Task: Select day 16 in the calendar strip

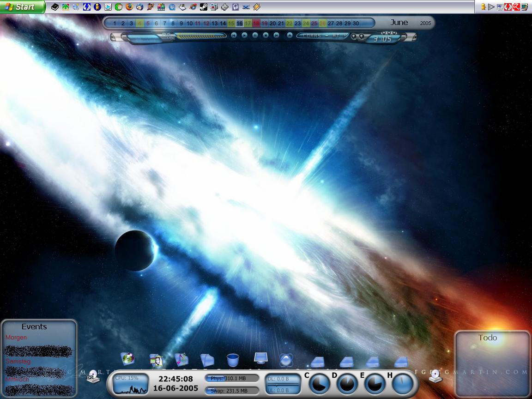Action: click(x=240, y=24)
